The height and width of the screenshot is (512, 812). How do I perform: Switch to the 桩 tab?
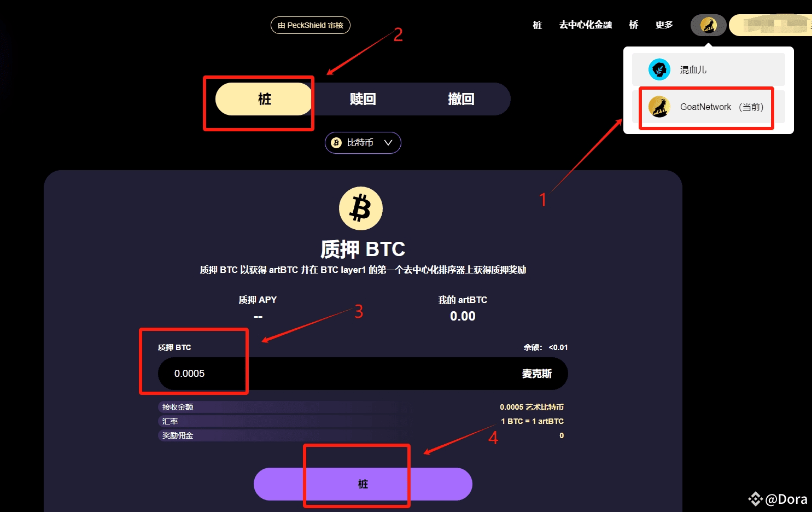[265, 99]
